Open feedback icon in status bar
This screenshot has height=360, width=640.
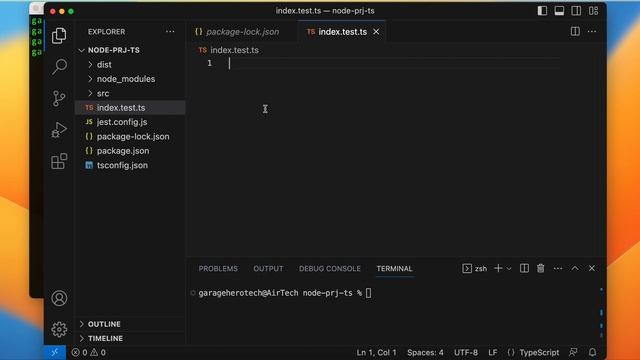tap(573, 352)
